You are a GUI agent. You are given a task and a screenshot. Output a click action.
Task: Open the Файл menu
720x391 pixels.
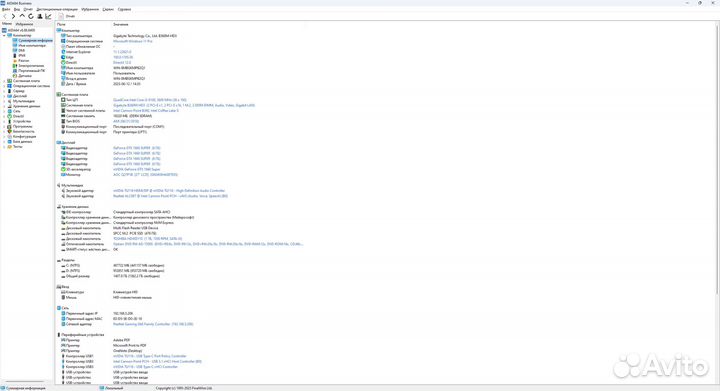6,9
